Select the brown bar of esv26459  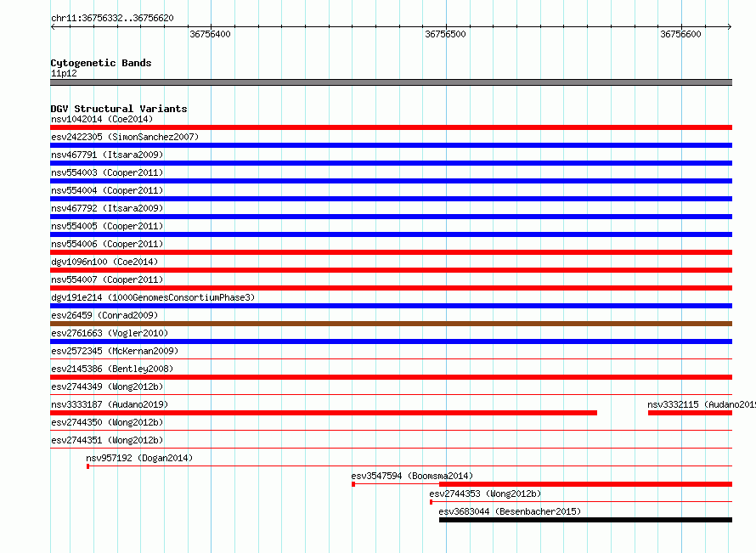pyautogui.click(x=391, y=324)
